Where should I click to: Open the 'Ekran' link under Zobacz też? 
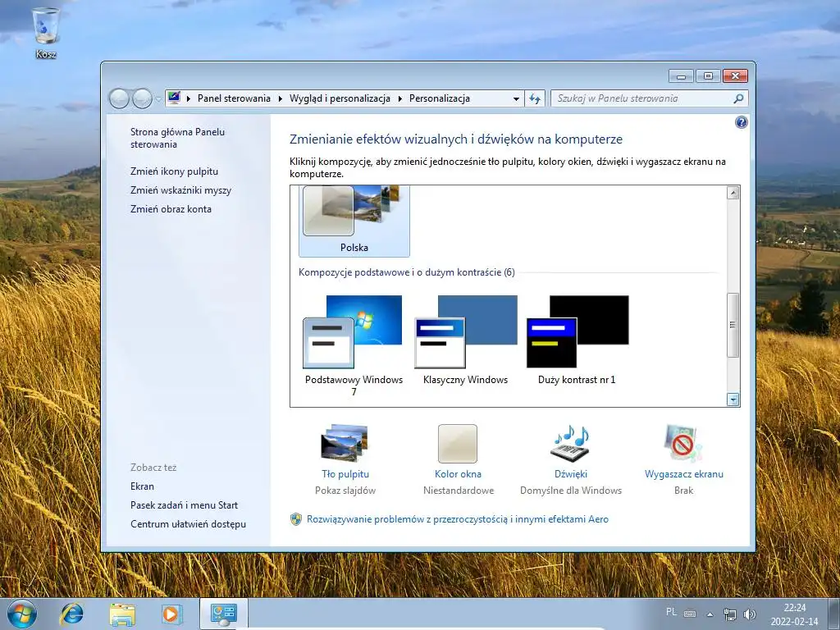[x=142, y=486]
